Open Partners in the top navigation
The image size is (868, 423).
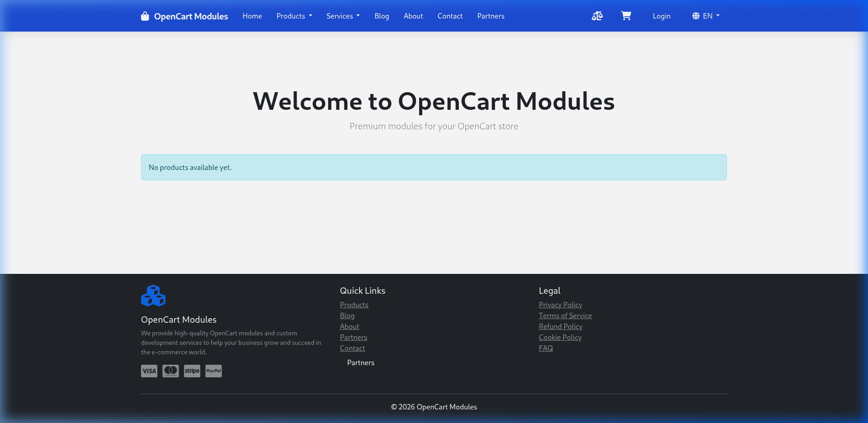[491, 16]
